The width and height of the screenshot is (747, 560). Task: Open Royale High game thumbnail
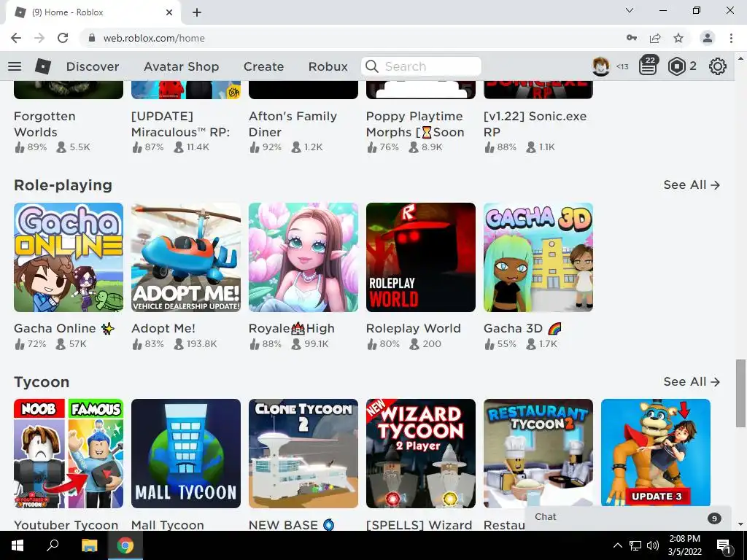pos(303,257)
